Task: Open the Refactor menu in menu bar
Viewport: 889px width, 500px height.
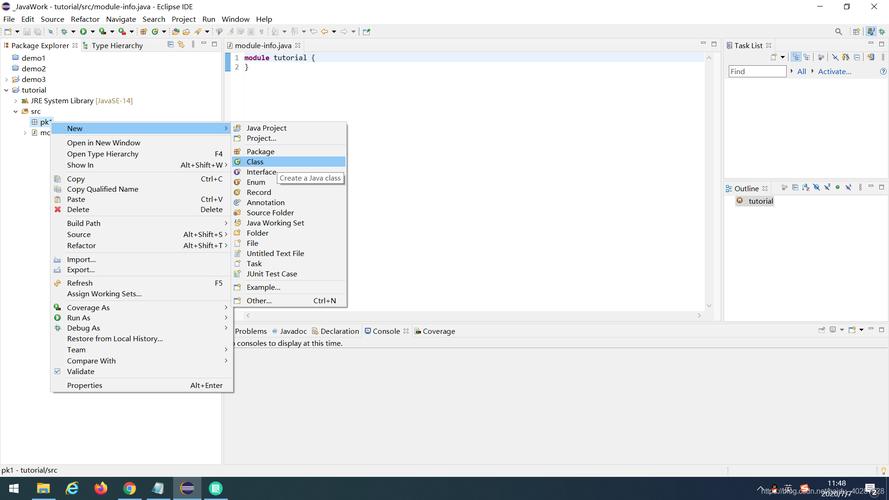Action: (x=85, y=19)
